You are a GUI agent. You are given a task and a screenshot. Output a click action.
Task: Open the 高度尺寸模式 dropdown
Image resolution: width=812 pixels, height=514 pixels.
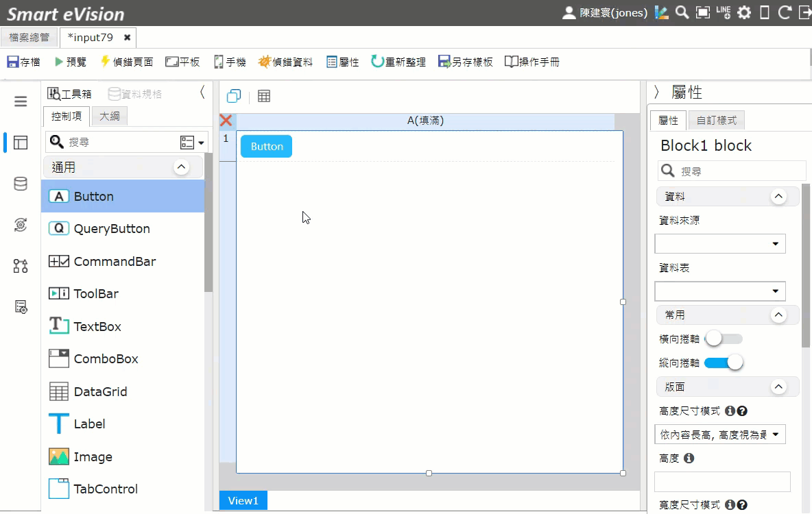tap(720, 435)
